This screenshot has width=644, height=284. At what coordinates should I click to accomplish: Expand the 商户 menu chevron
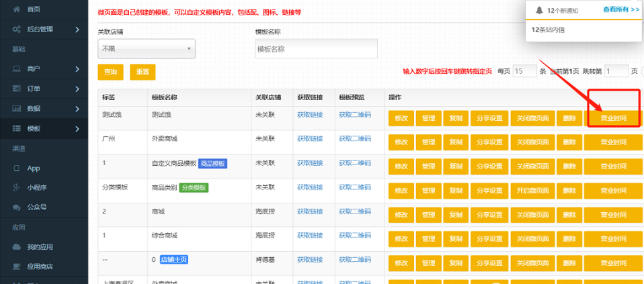(78, 69)
